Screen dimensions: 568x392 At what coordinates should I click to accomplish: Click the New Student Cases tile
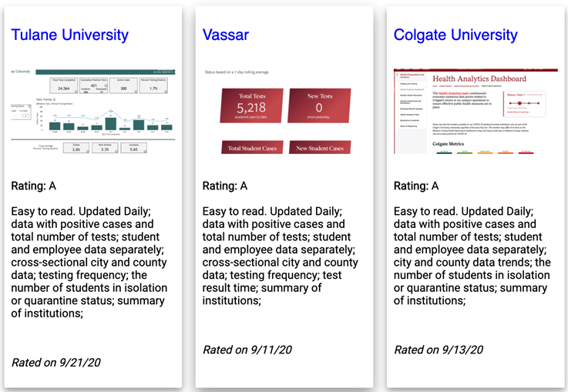[x=320, y=148]
